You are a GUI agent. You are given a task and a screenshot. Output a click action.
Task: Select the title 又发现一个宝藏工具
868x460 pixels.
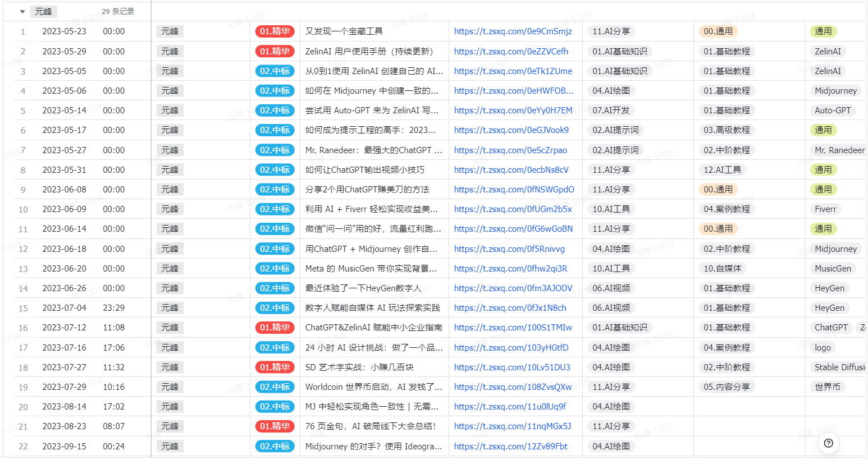[344, 31]
